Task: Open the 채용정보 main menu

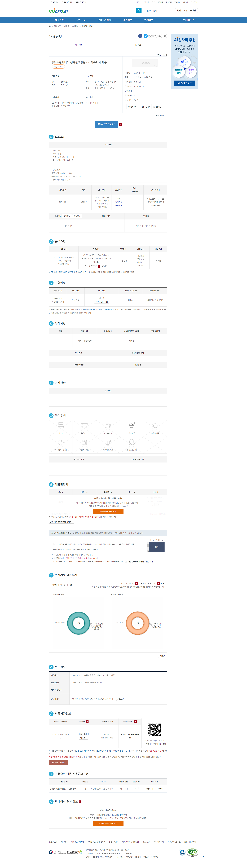Action: [x=59, y=20]
